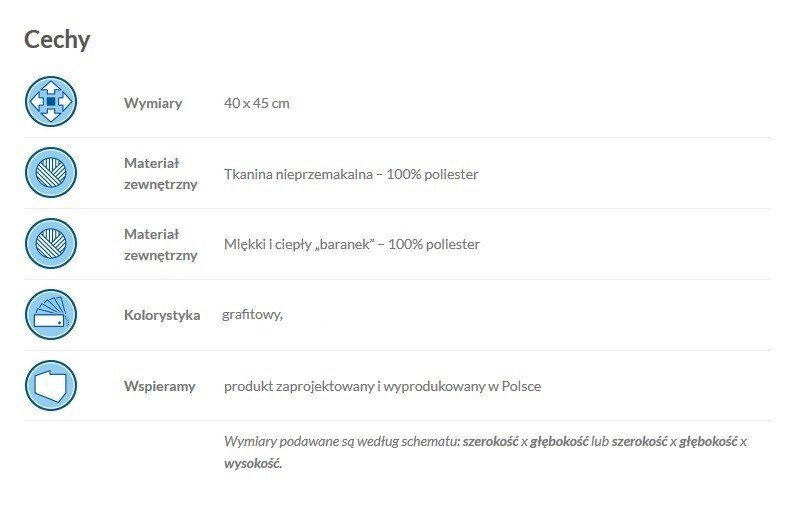Click Materiał zewnętrzny label in the Tkanina row
Image resolution: width=804 pixels, height=531 pixels.
click(160, 173)
